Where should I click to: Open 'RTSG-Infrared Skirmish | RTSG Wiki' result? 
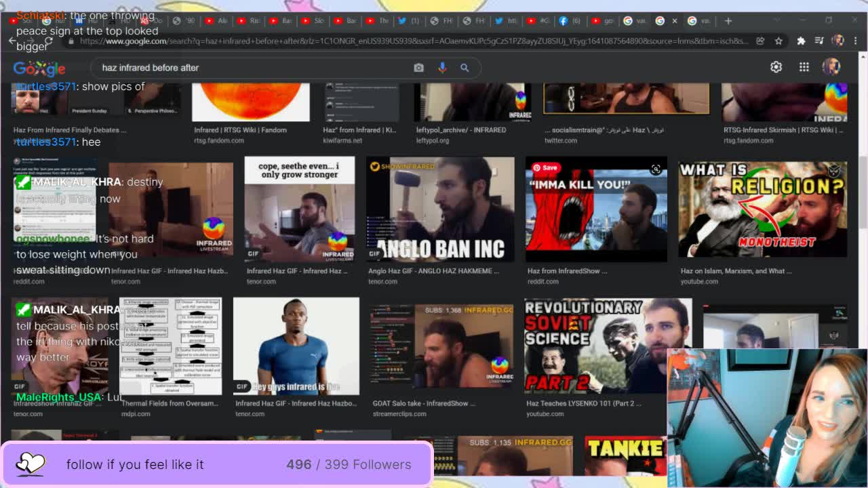(783, 130)
